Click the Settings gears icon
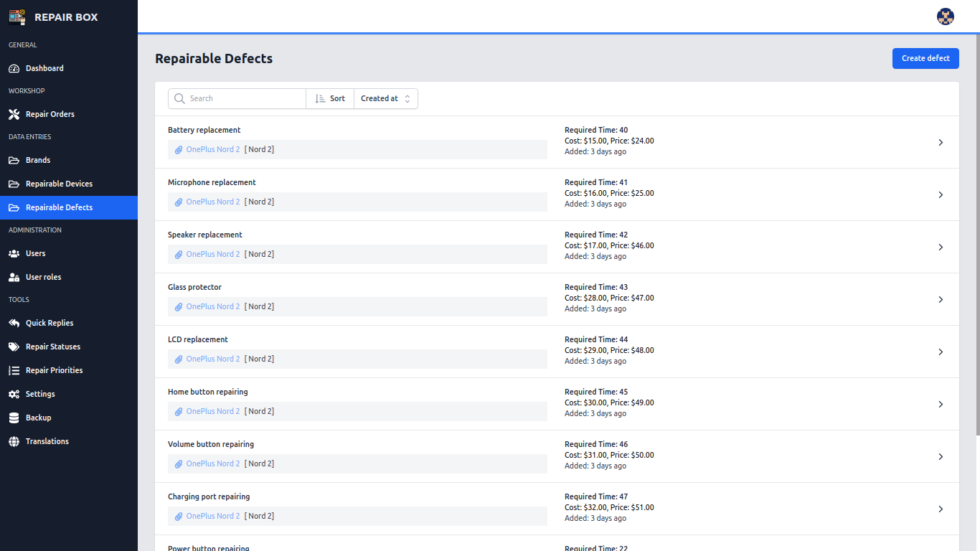 tap(14, 394)
